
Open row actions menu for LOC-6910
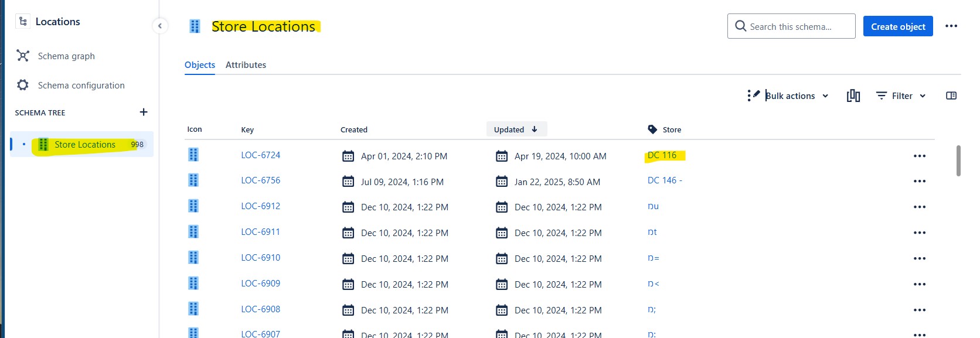[x=920, y=258]
